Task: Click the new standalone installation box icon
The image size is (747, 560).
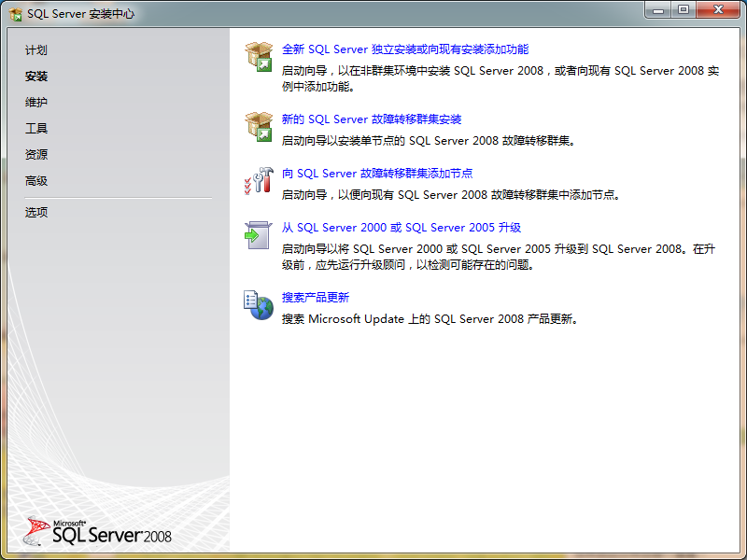Action: (259, 57)
